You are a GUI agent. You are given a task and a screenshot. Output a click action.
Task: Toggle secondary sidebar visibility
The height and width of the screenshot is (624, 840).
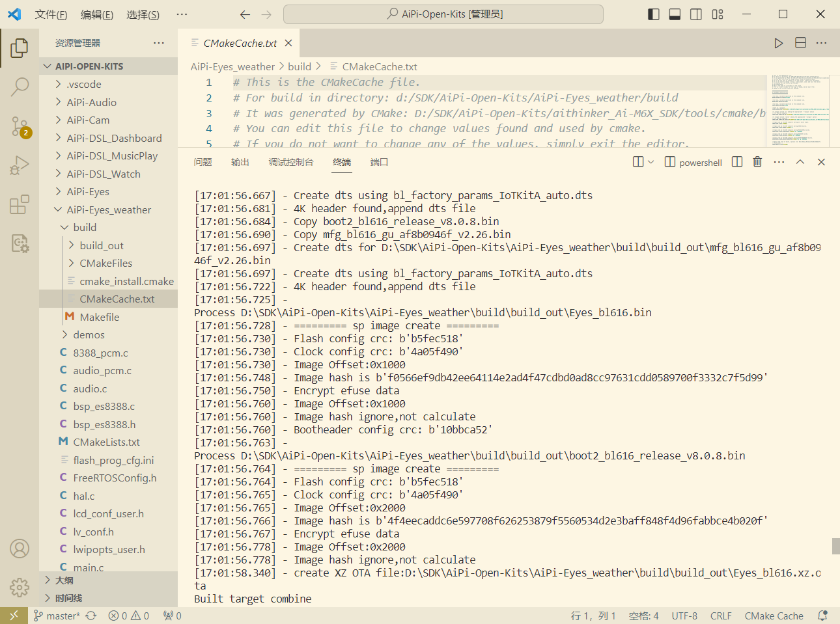[x=696, y=14]
